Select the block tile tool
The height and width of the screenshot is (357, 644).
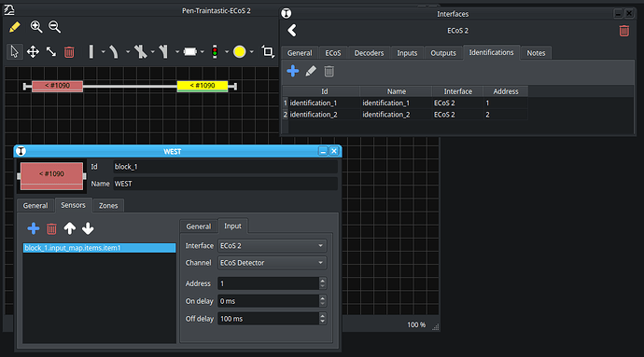(189, 51)
